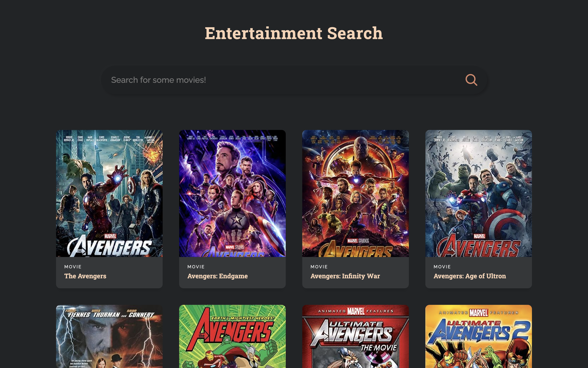
Task: Click MOVIE label on Endgame card
Action: 196,267
